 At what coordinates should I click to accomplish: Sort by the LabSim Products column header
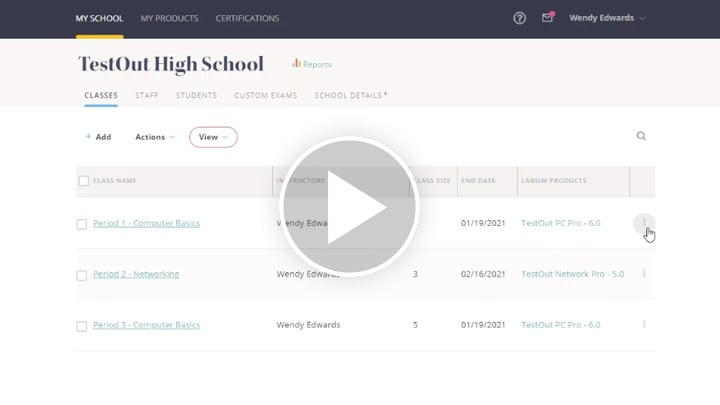pyautogui.click(x=554, y=180)
